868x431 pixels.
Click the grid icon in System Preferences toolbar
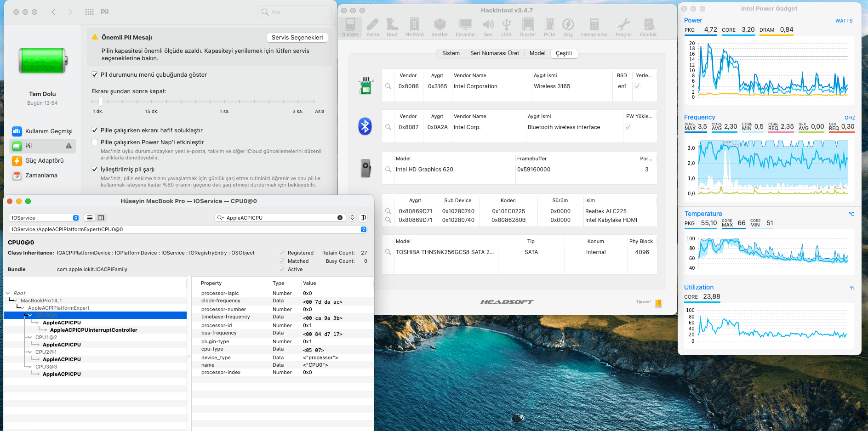[x=90, y=12]
